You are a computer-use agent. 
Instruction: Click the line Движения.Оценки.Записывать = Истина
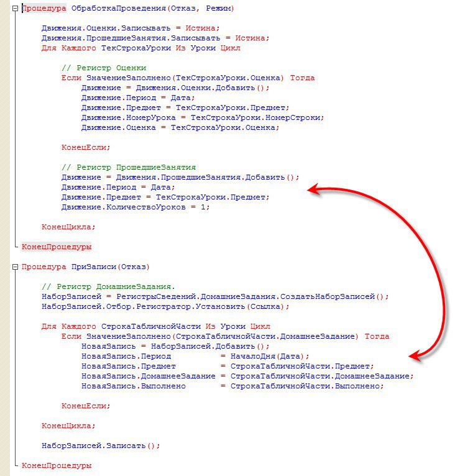[131, 28]
